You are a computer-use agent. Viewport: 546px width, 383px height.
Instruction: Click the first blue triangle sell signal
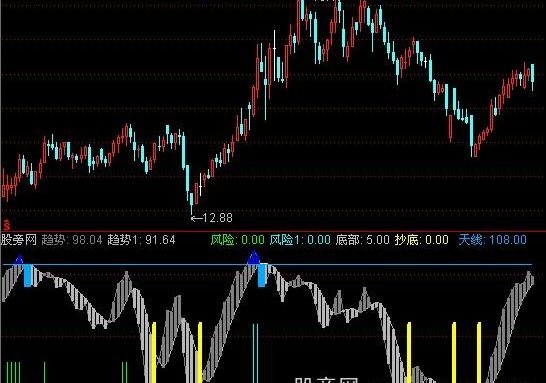(19, 259)
